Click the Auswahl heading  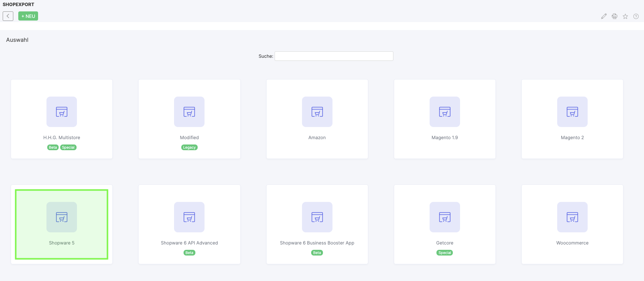point(17,40)
